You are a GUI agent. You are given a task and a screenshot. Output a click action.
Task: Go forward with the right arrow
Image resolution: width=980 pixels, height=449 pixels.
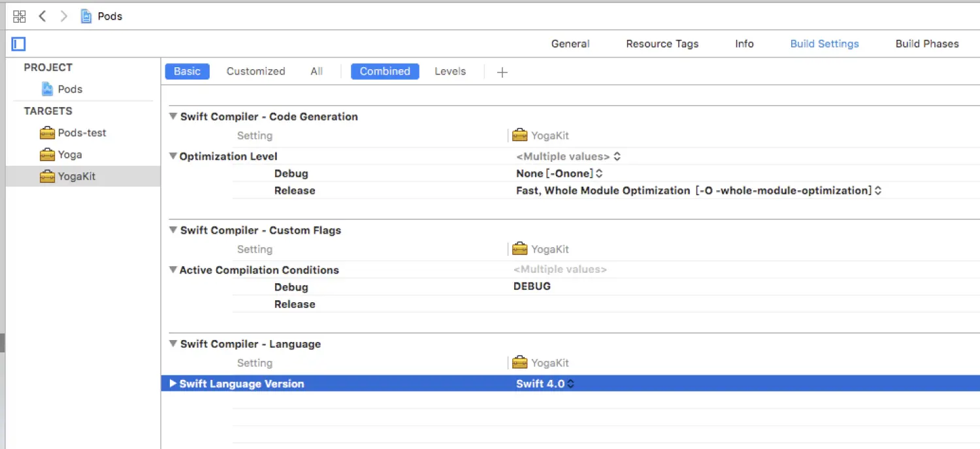63,16
